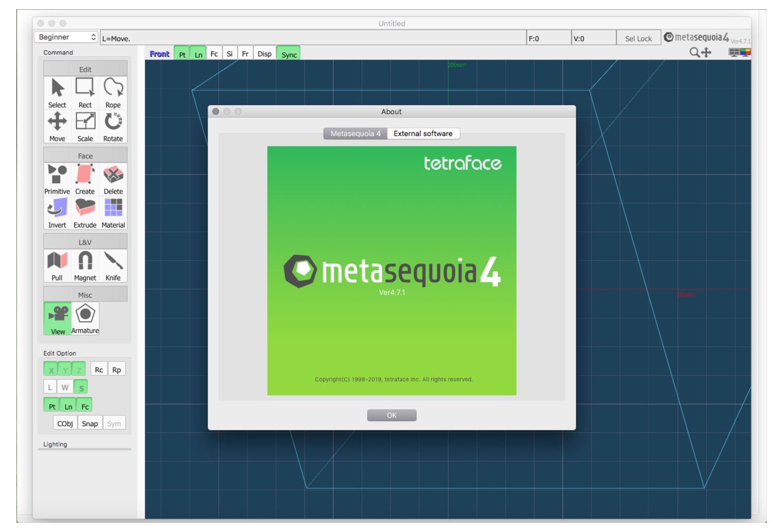Toggle Ln display in the view header

198,54
